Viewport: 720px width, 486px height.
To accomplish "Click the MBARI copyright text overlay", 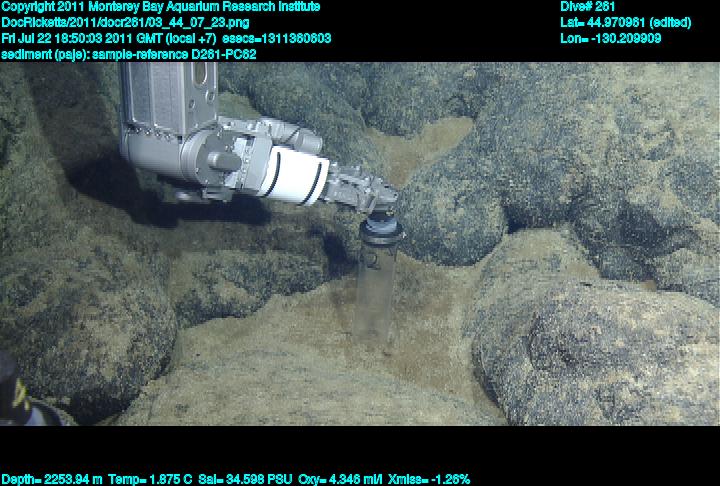I will [x=160, y=7].
